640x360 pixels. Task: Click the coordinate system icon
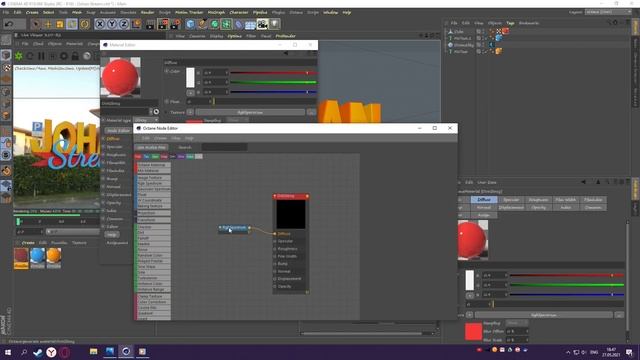136,24
